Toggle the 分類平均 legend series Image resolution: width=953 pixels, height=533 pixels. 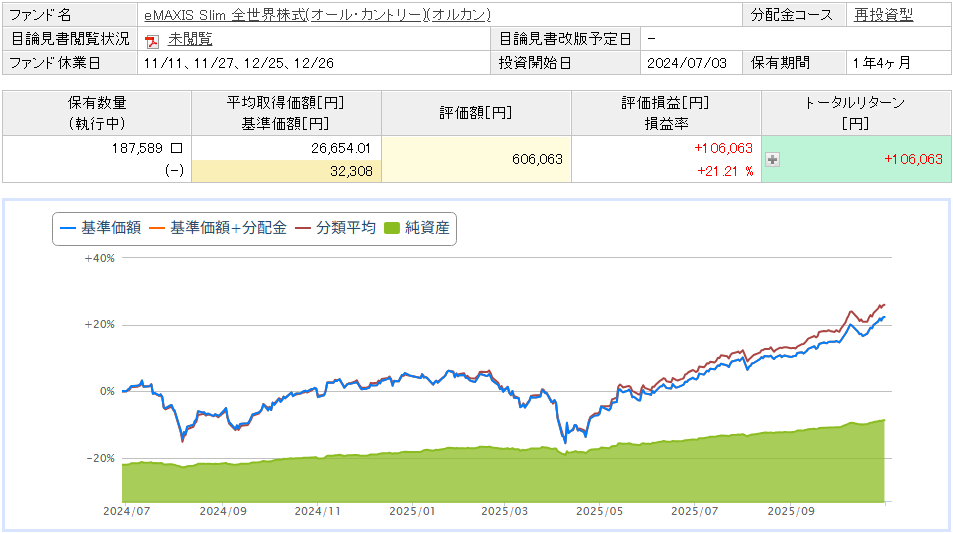(x=345, y=228)
